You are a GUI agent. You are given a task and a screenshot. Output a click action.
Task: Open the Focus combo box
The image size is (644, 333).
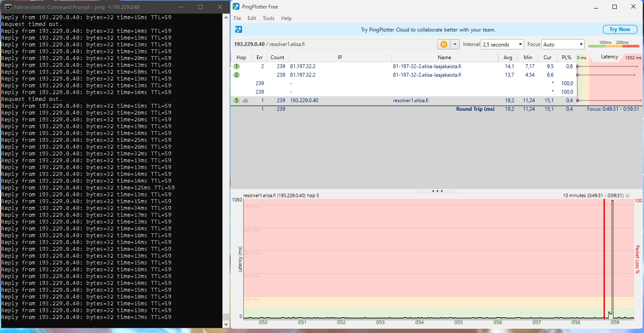click(564, 44)
